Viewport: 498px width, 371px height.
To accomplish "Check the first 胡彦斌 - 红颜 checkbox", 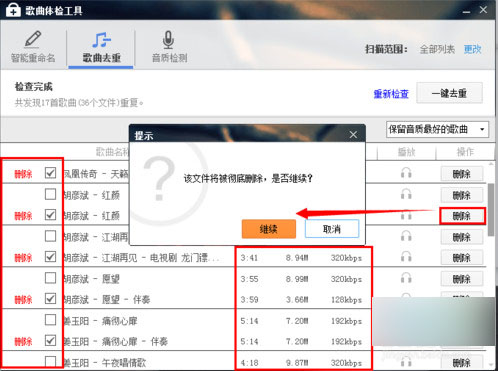I will point(50,194).
